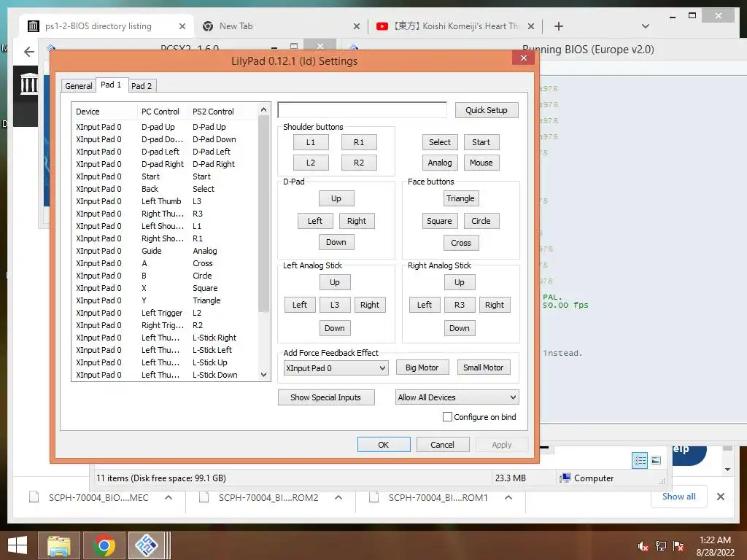Image resolution: width=747 pixels, height=560 pixels.
Task: Close the downloads bar
Action: tap(721, 497)
